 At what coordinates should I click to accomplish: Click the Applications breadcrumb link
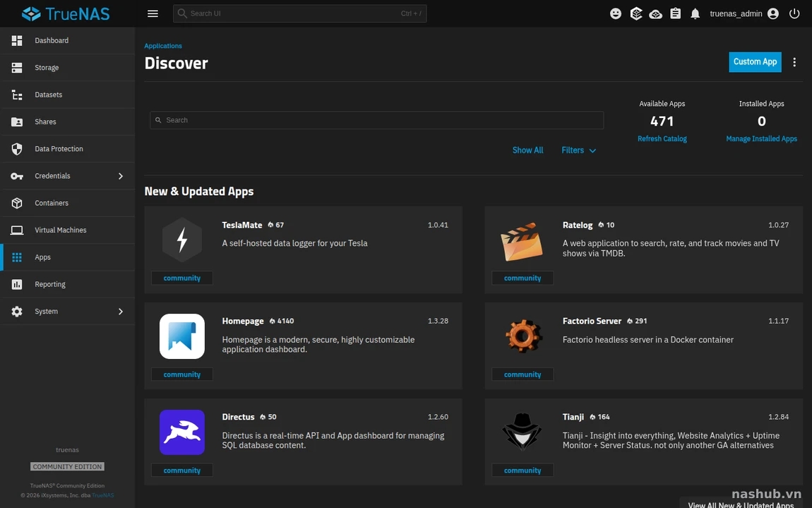point(163,46)
